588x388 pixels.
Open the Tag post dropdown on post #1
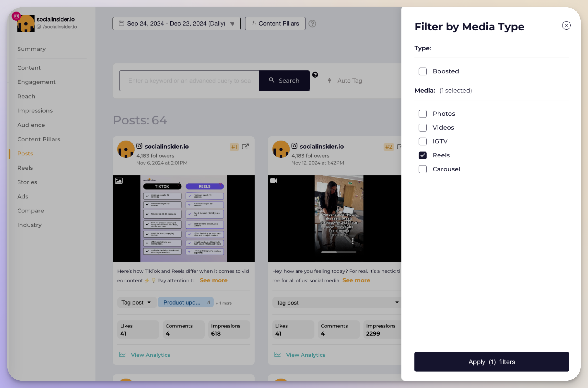tap(137, 303)
